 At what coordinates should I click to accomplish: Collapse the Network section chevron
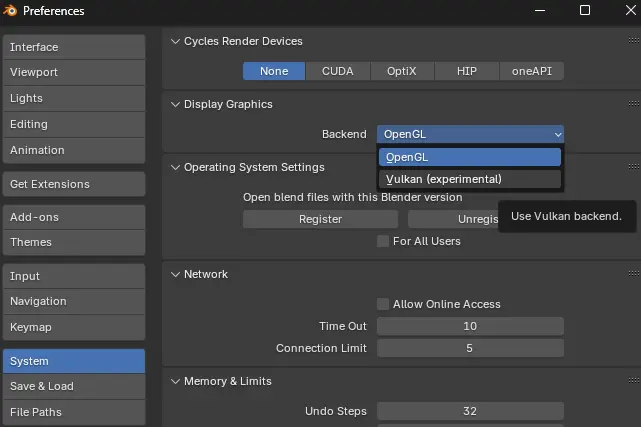175,274
